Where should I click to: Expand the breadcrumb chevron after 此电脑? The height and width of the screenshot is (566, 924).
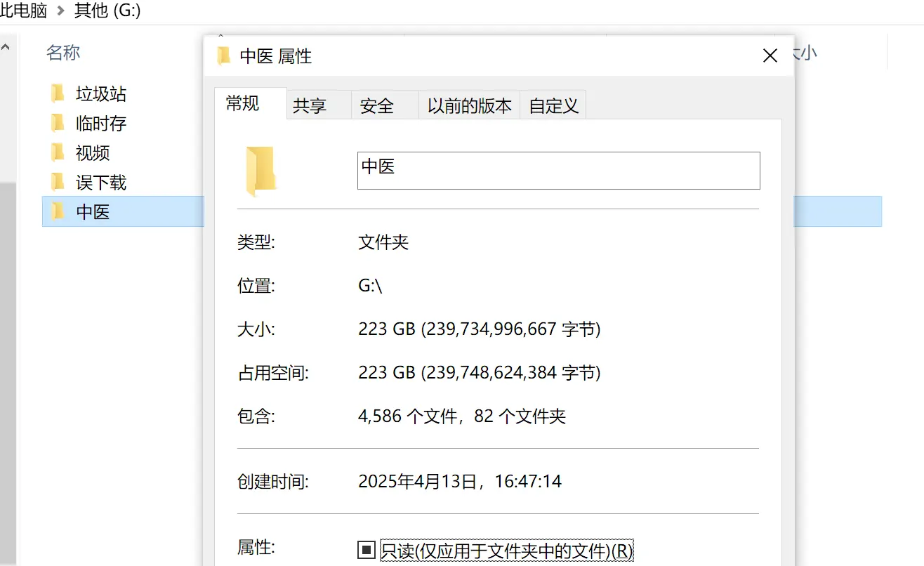60,12
